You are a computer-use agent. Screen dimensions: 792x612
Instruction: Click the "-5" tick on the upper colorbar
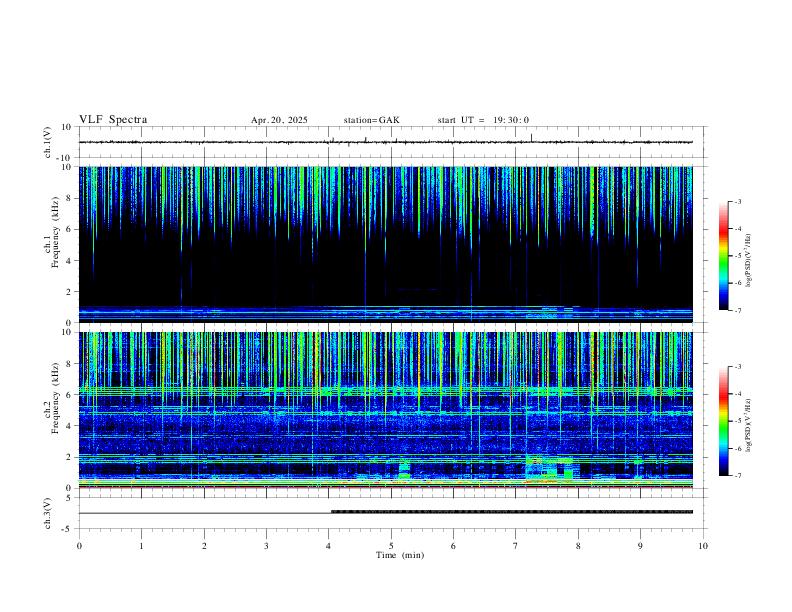click(738, 256)
